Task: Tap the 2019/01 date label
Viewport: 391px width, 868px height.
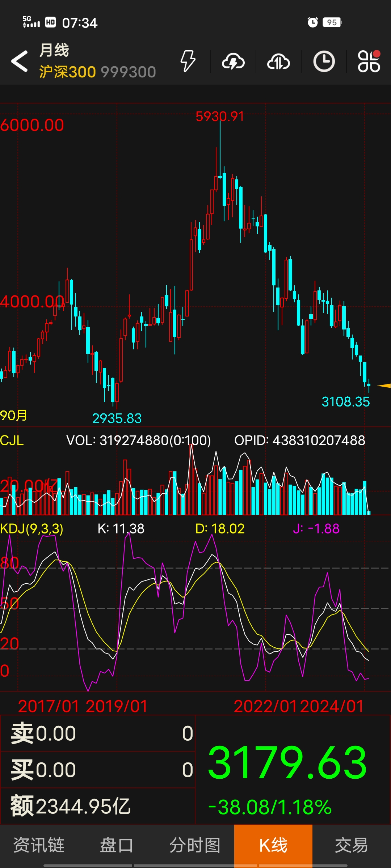Action: tap(117, 706)
